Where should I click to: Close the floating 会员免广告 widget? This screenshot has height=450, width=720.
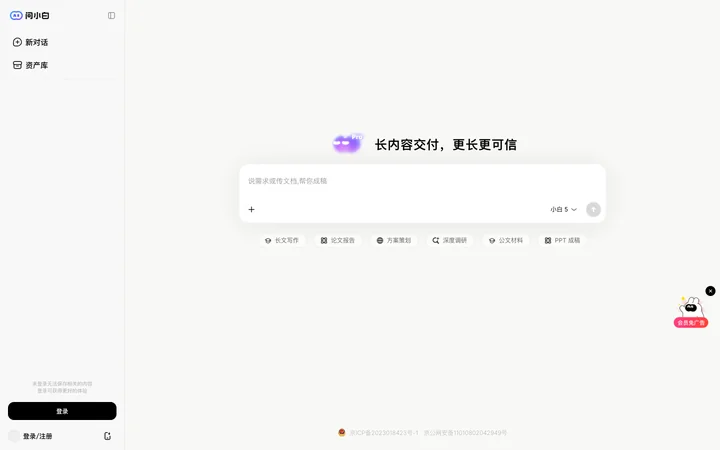710,291
